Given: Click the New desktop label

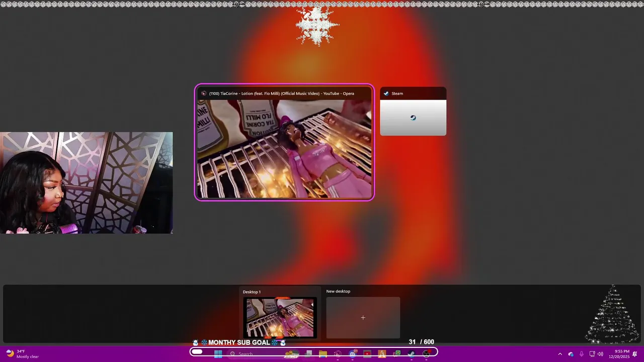Looking at the screenshot, I should coord(338,291).
